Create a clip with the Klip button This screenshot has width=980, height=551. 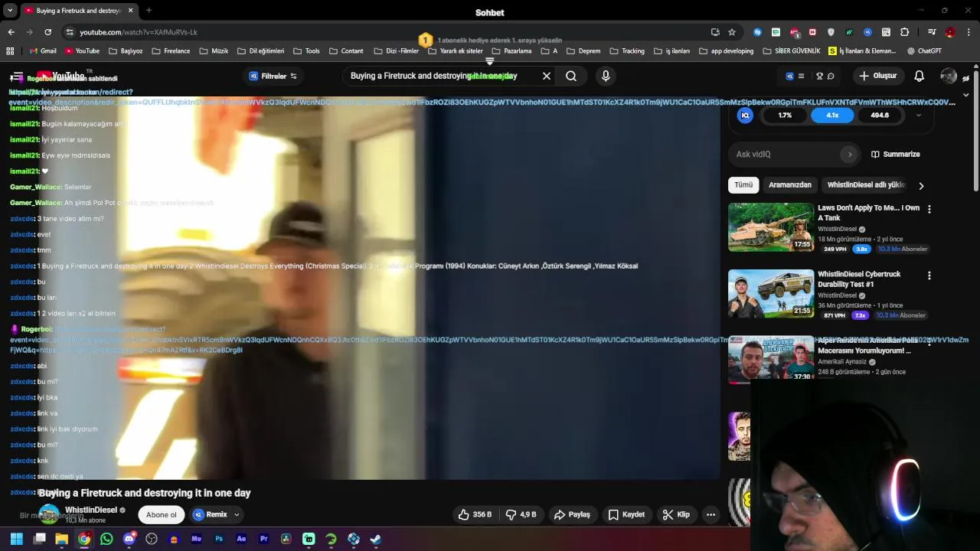[x=676, y=514]
